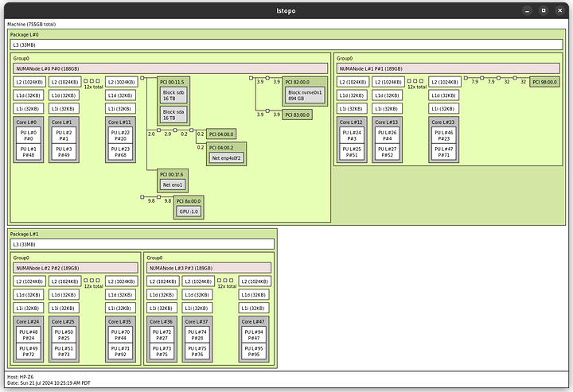
Task: Select the GPU :1.0 device box
Action: (188, 211)
